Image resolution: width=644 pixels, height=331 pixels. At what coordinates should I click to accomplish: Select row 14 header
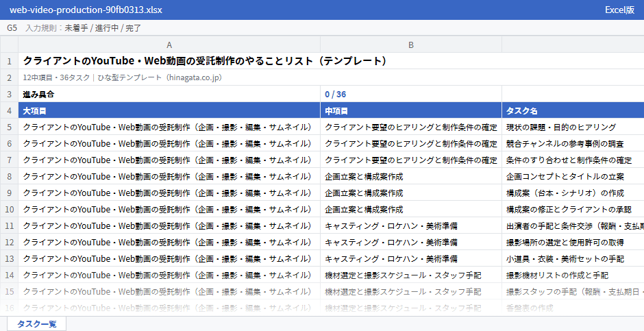pos(9,275)
